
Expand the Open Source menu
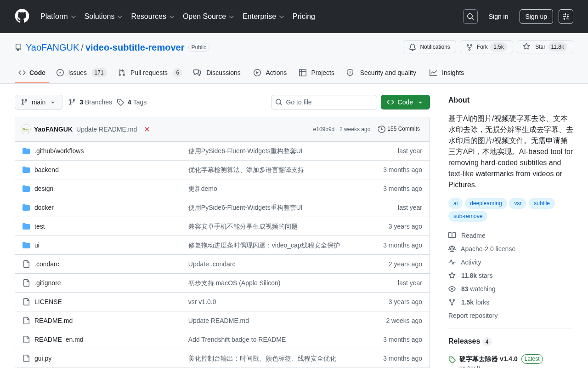208,17
